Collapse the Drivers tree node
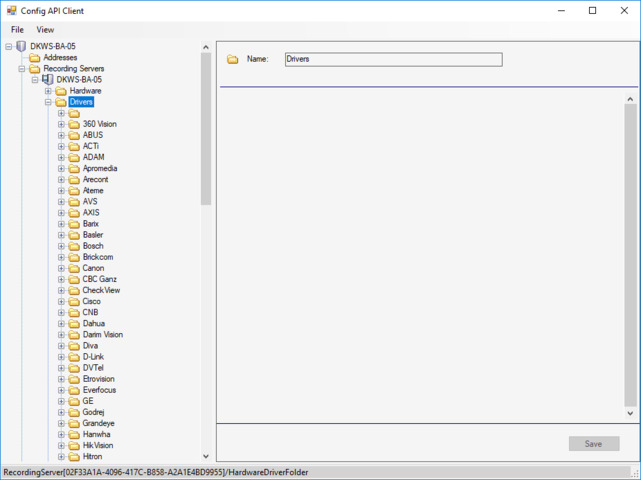Image resolution: width=641 pixels, height=480 pixels. coord(48,102)
